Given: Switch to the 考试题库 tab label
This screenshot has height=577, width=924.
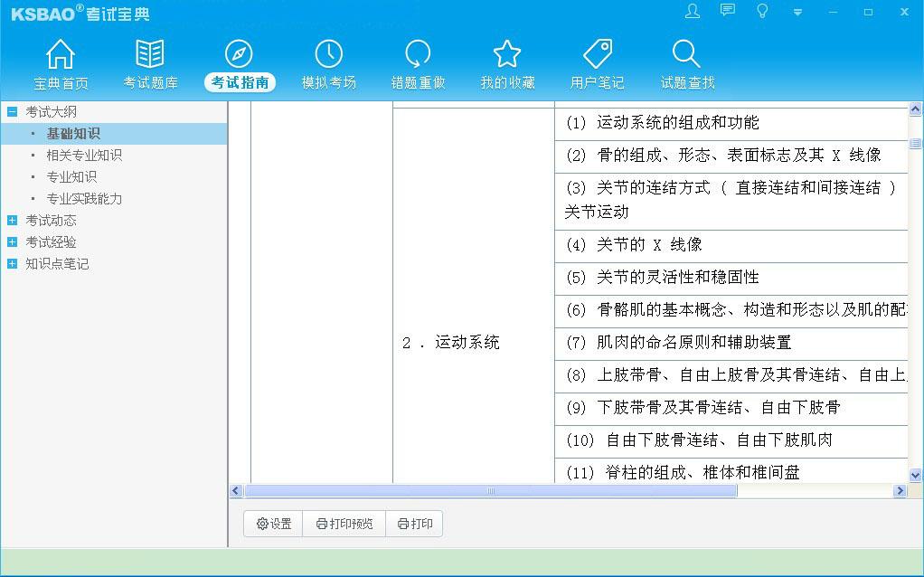Looking at the screenshot, I should click(150, 83).
